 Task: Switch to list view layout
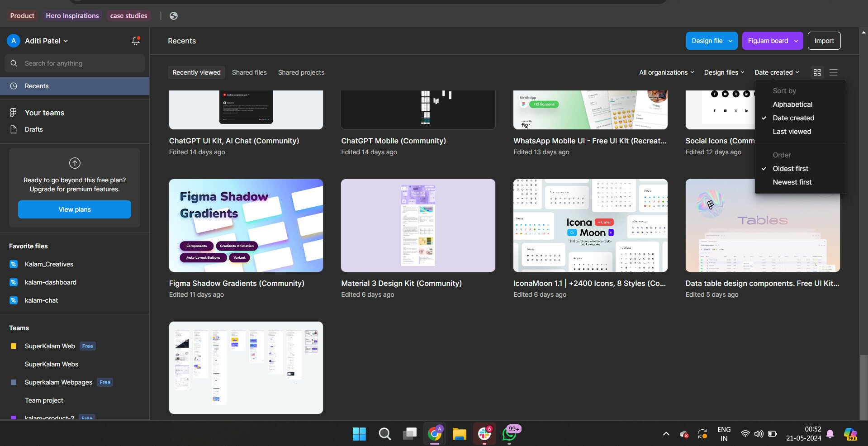(x=834, y=72)
